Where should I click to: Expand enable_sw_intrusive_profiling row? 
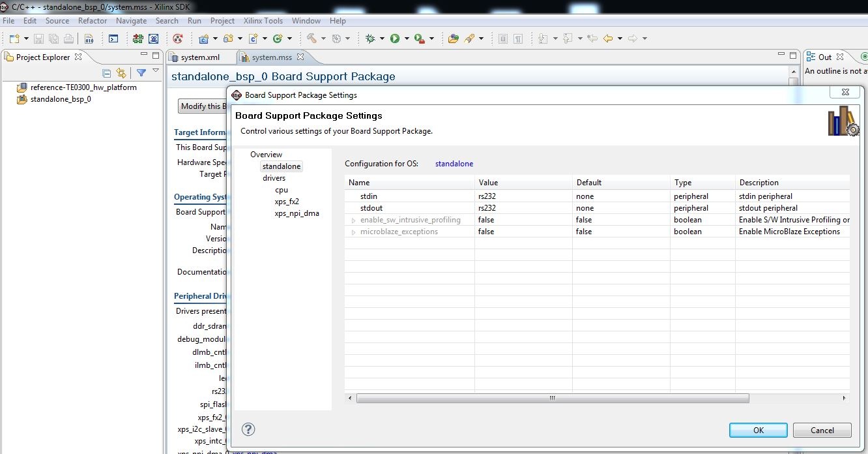click(x=353, y=220)
